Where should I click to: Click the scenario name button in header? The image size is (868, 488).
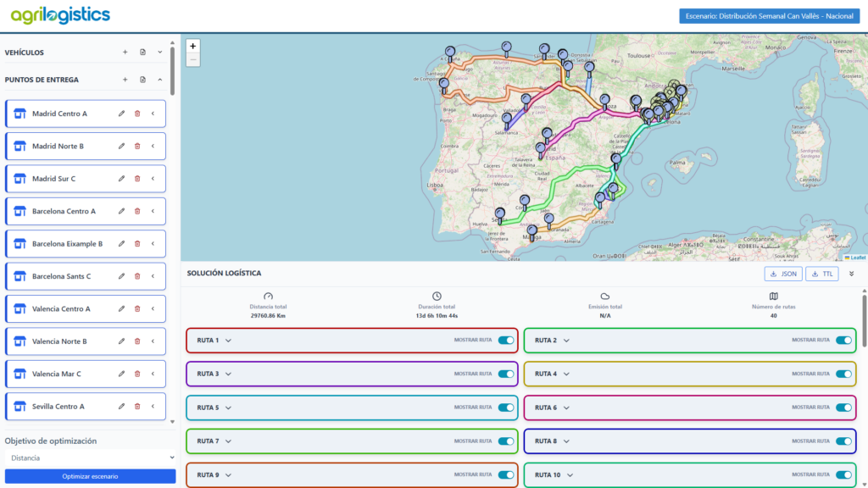coord(770,16)
